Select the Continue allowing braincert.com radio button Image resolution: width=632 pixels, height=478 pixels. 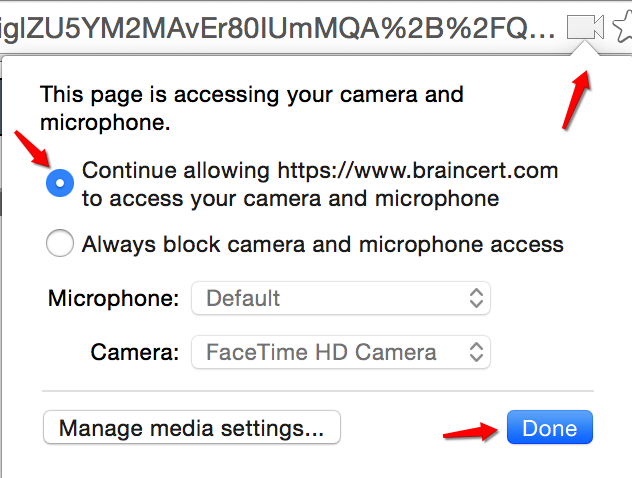(60, 183)
